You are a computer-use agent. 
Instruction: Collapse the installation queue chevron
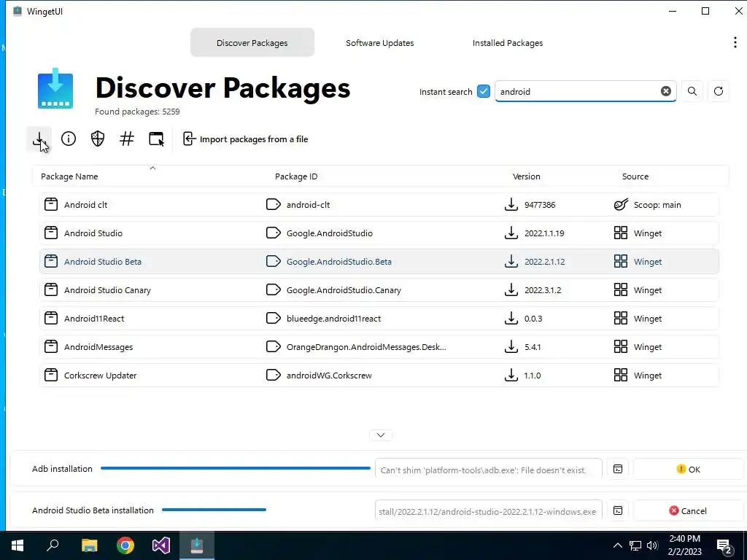(x=381, y=435)
